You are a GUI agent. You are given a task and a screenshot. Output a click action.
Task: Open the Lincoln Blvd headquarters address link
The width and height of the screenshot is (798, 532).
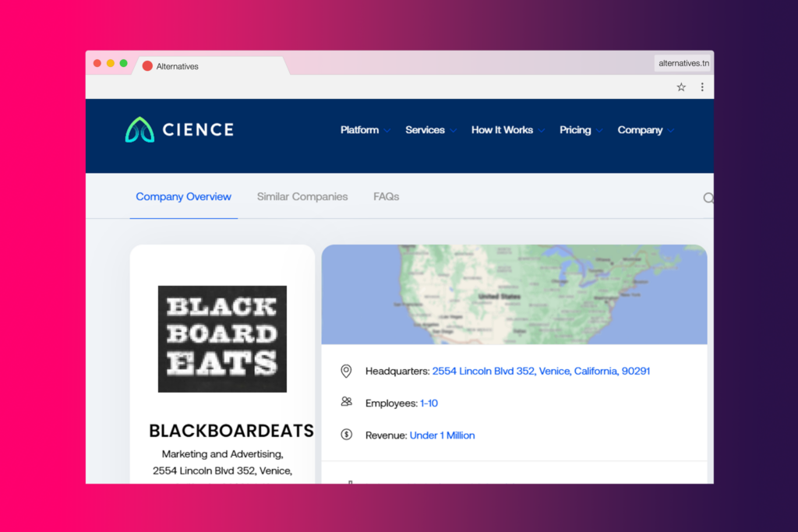pos(541,371)
